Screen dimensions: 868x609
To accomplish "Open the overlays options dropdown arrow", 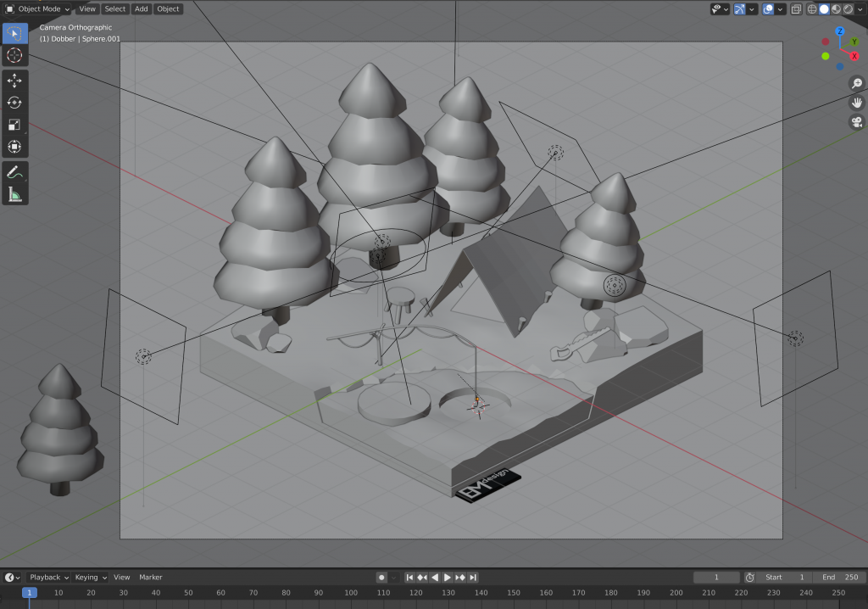I will pos(780,8).
